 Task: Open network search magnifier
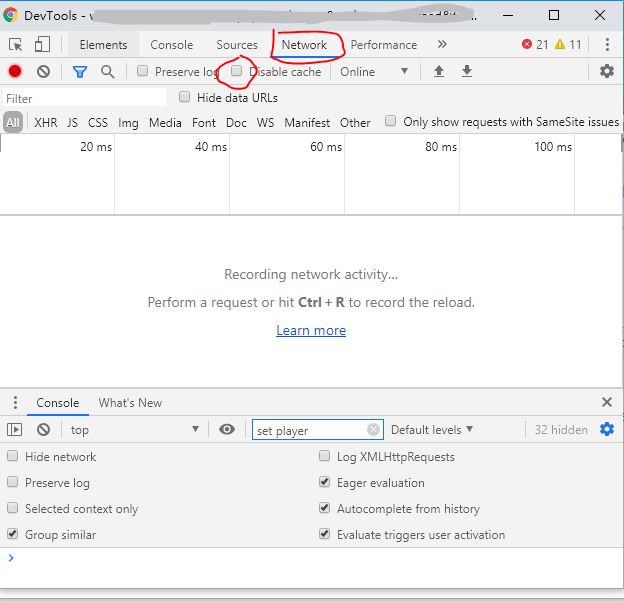[107, 71]
